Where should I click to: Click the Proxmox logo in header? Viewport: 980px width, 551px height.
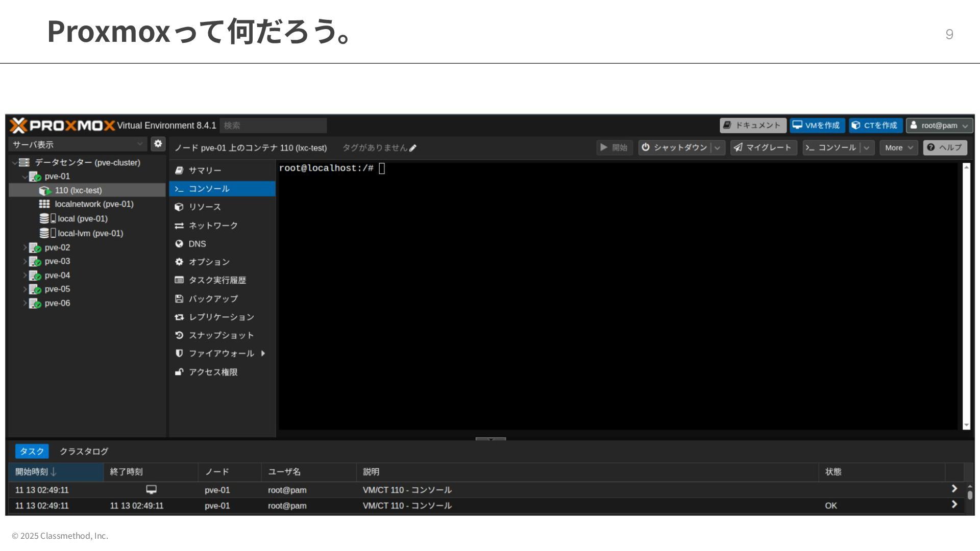pos(62,126)
